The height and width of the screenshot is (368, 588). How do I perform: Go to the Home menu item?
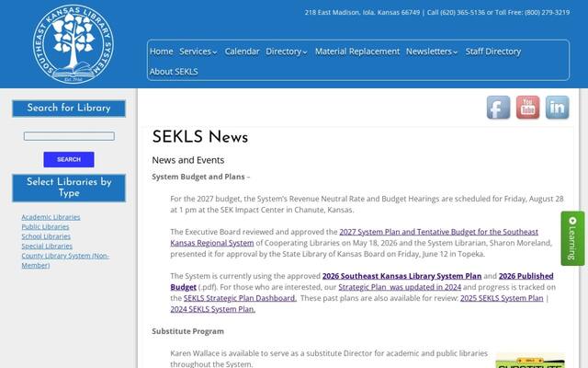(162, 52)
